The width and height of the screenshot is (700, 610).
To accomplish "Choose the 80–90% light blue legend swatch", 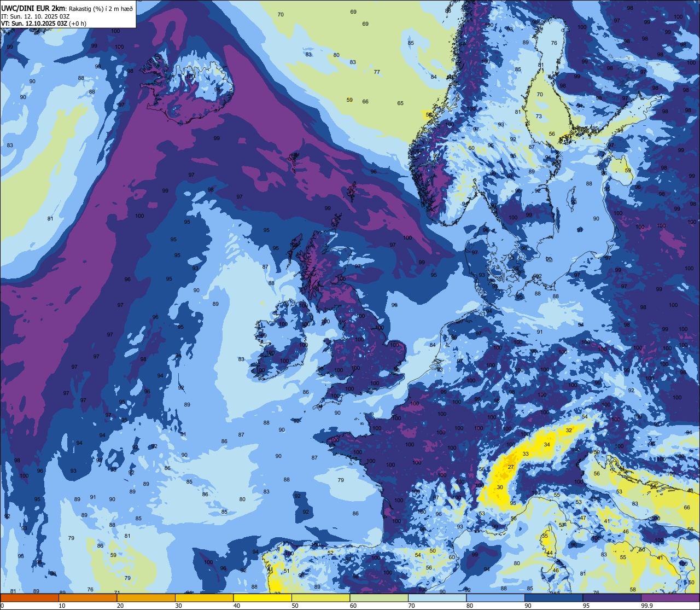I will (x=495, y=597).
